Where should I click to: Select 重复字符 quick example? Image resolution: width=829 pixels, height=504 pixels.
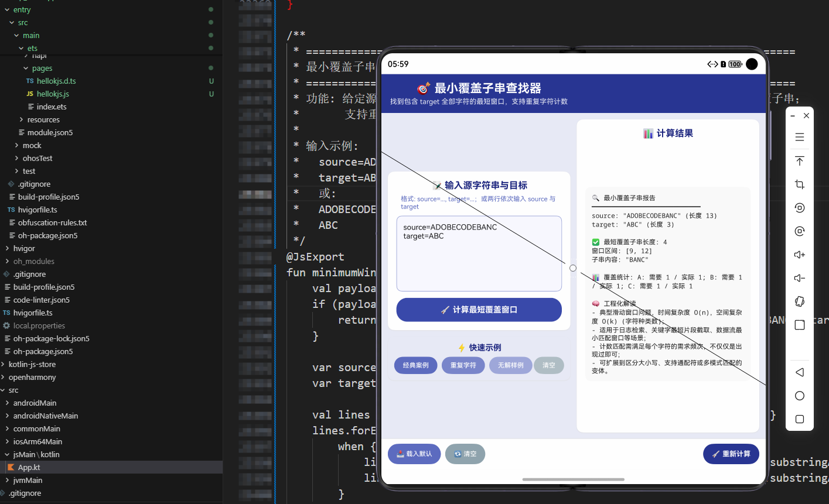coord(463,366)
